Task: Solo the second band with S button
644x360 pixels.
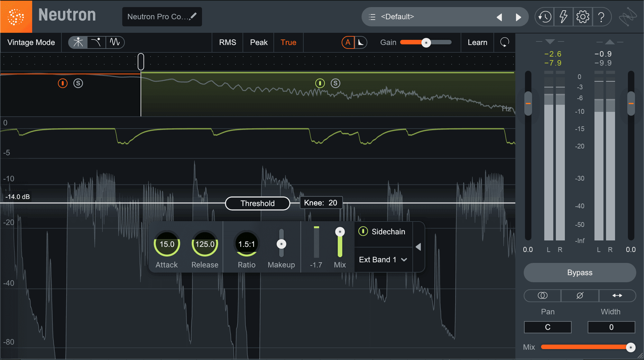Action: pos(336,83)
